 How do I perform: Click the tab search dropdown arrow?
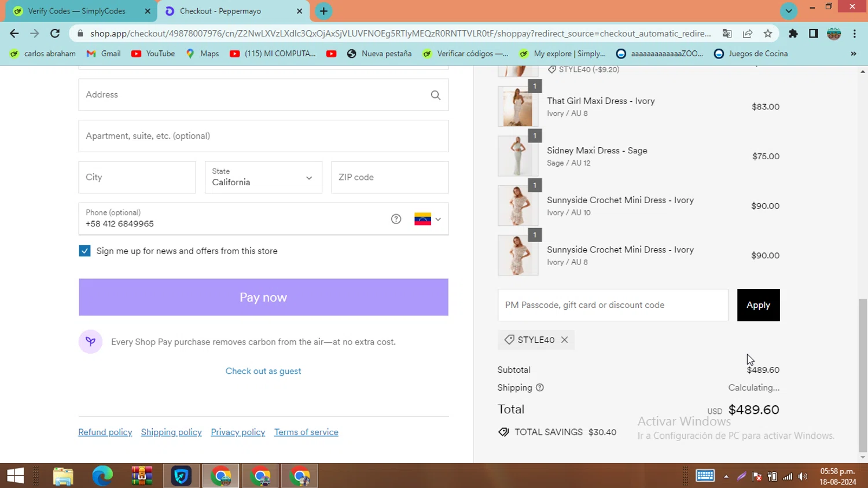789,11
